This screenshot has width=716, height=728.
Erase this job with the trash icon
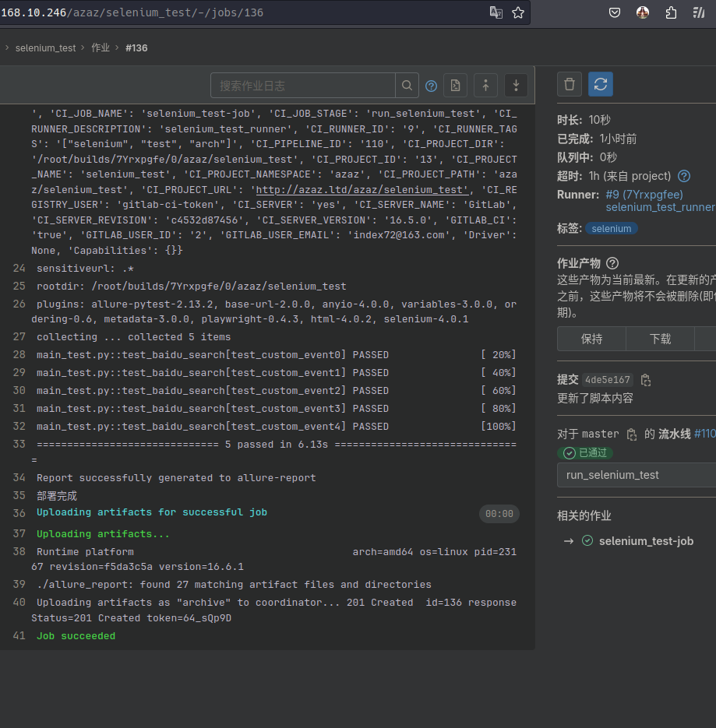click(x=570, y=84)
